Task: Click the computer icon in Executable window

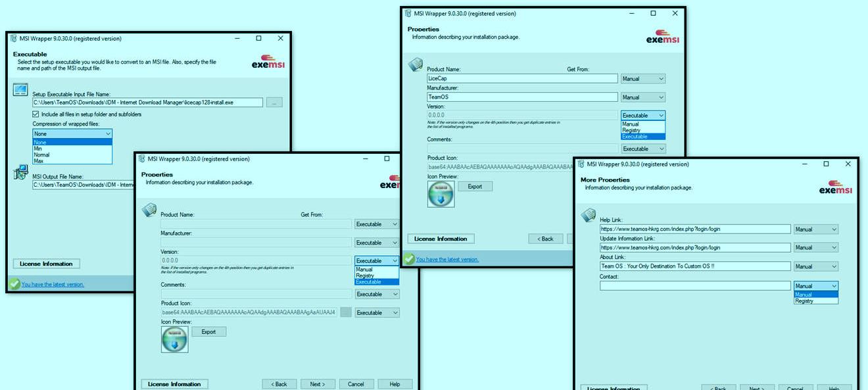Action: [x=20, y=90]
